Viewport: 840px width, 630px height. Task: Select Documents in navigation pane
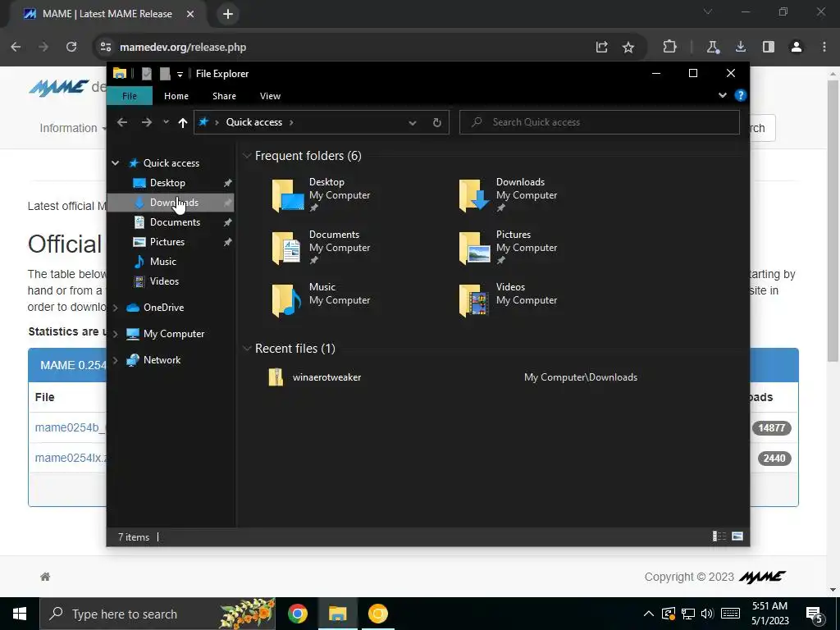coord(175,222)
